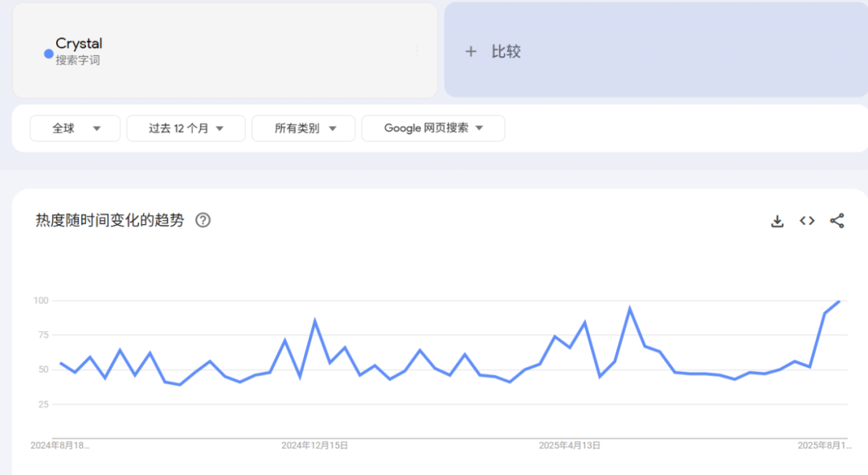Click the 2025年8月 axis date label
This screenshot has width=868, height=475.
click(x=824, y=445)
